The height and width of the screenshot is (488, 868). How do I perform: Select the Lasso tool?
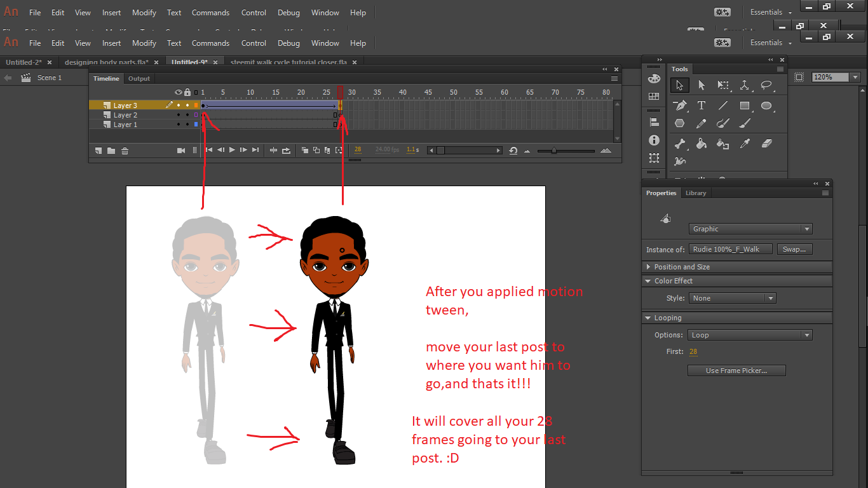[x=766, y=85]
